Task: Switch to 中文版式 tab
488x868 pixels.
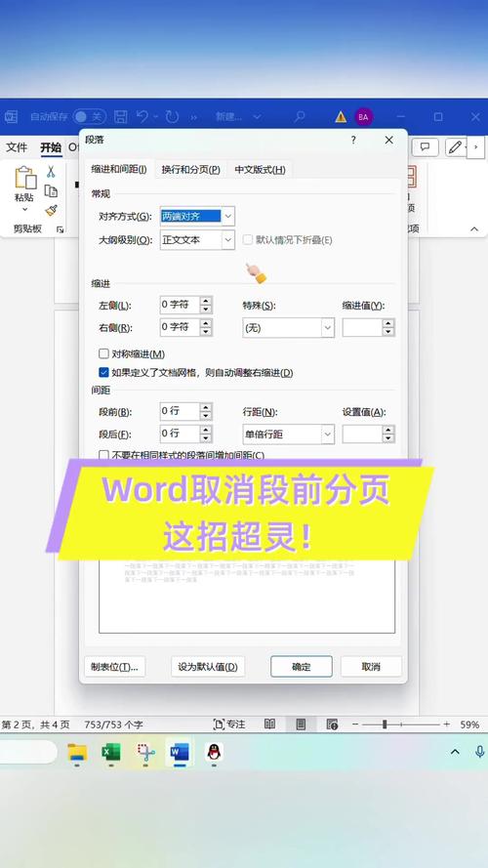Action: (x=260, y=169)
